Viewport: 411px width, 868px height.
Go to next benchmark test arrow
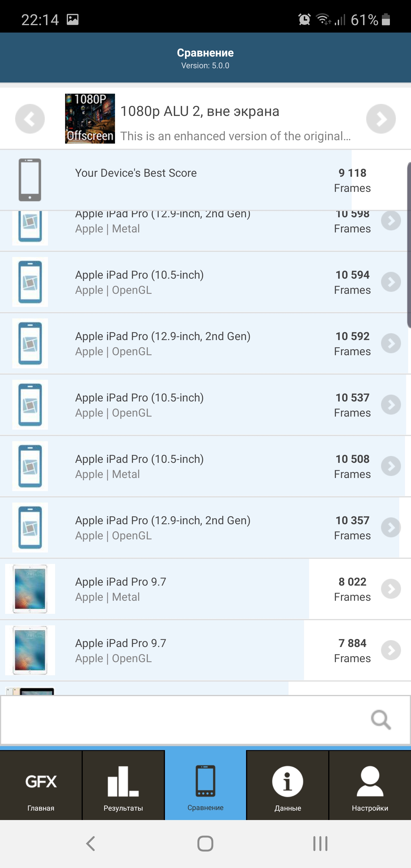[381, 119]
